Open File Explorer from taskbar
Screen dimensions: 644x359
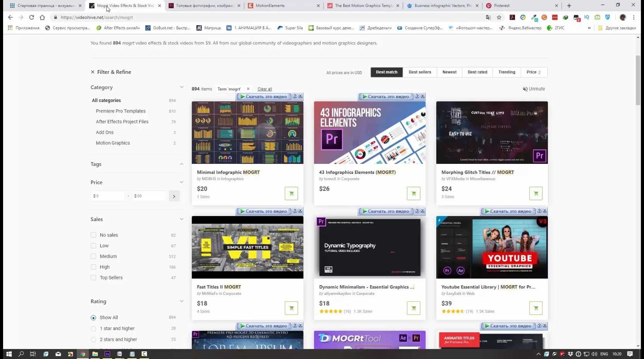pyautogui.click(x=95, y=354)
